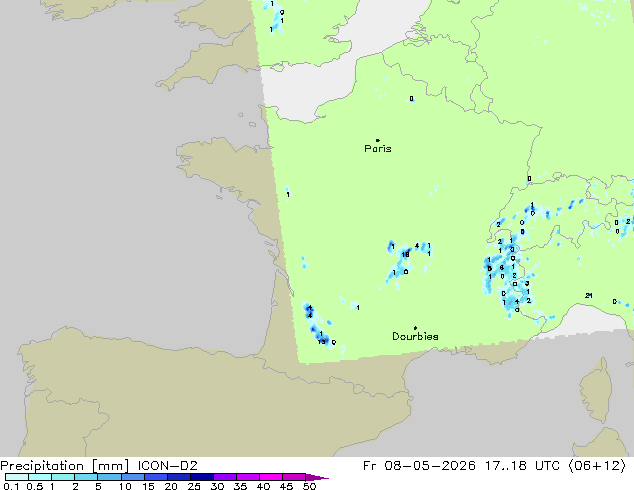This screenshot has height=490, width=634.
Task: Click the 20–25 mm legend color swatch
Action: pyautogui.click(x=179, y=477)
